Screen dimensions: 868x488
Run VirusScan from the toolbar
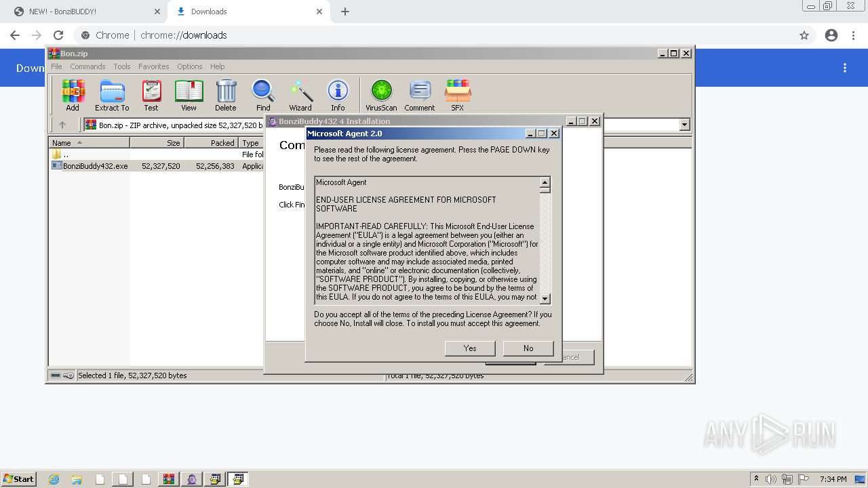coord(381,96)
